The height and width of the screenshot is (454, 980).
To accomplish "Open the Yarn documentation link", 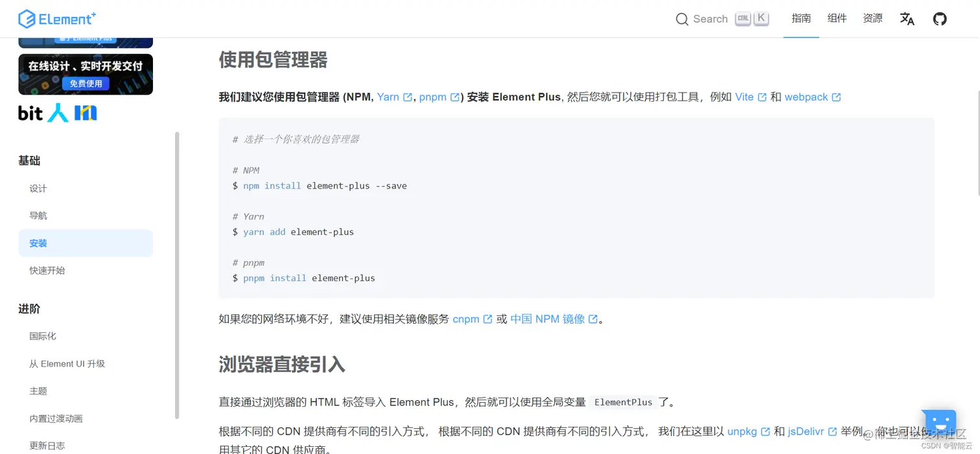I will point(390,96).
